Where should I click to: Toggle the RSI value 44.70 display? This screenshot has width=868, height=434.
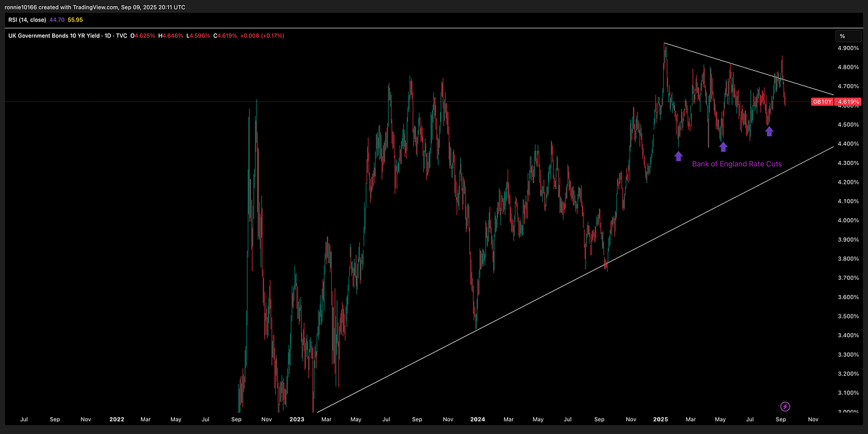(57, 19)
